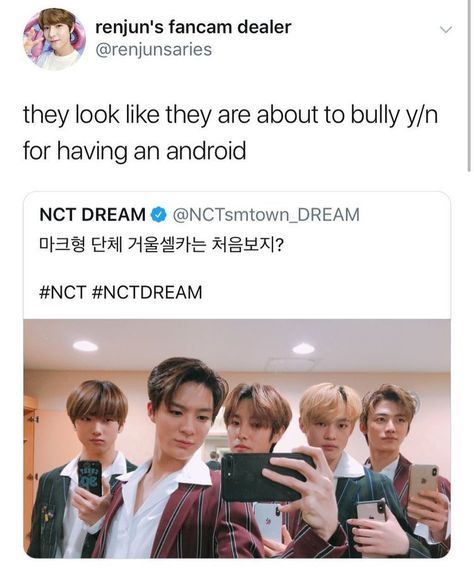Open the #NCT hashtag
The width and height of the screenshot is (474, 587).
pyautogui.click(x=63, y=292)
